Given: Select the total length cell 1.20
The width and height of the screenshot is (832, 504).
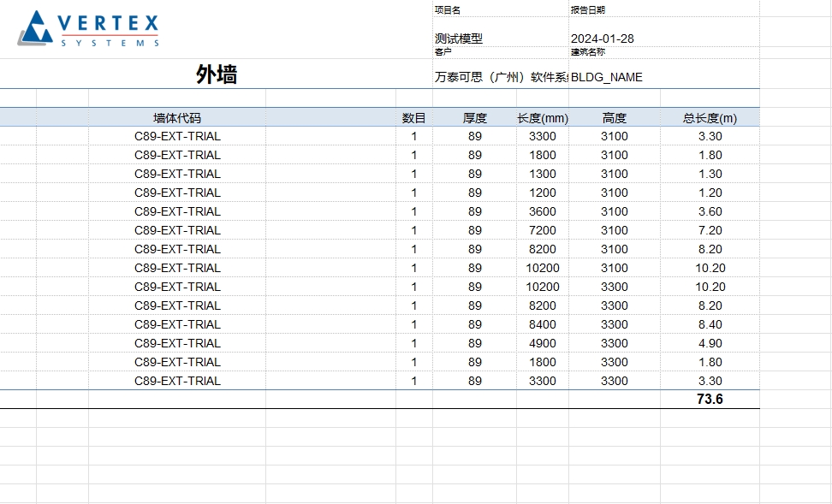Looking at the screenshot, I should 710,193.
